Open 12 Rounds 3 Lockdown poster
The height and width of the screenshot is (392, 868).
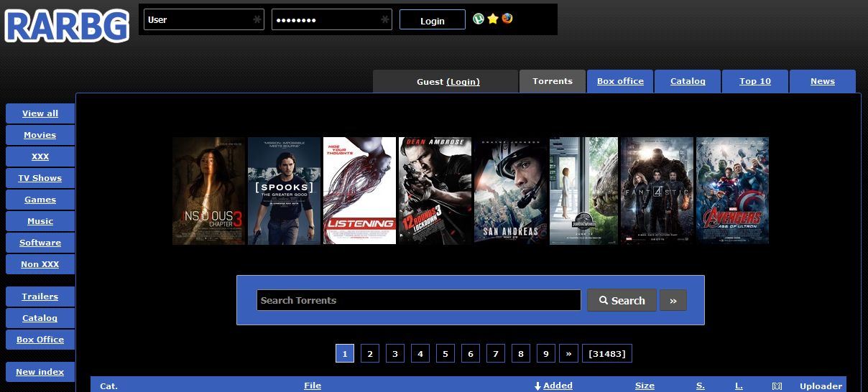(x=435, y=191)
